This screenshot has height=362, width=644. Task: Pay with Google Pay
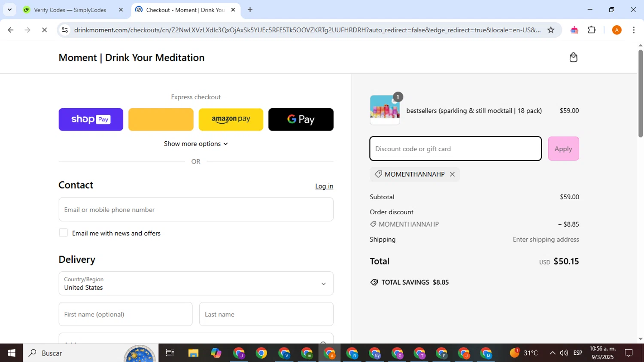point(301,119)
